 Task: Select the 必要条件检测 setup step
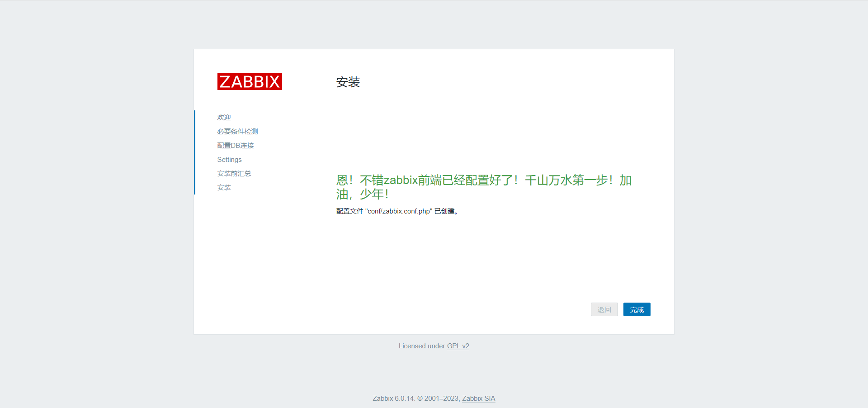[237, 132]
